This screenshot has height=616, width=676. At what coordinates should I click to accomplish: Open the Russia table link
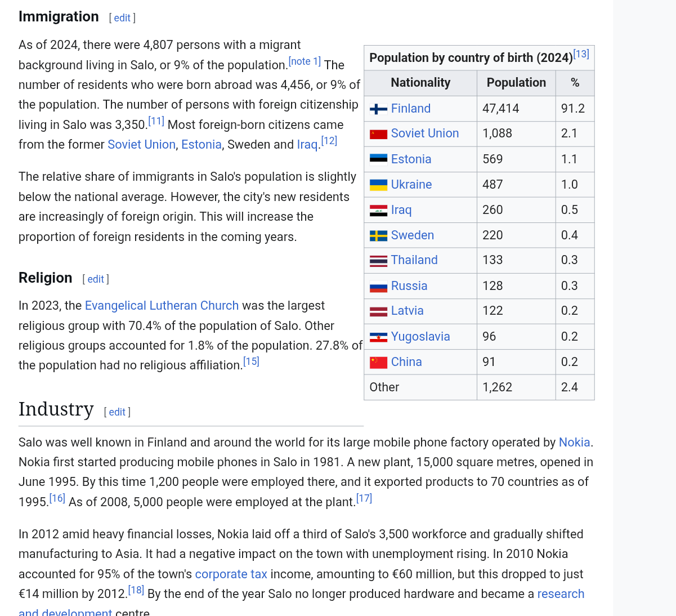(409, 286)
